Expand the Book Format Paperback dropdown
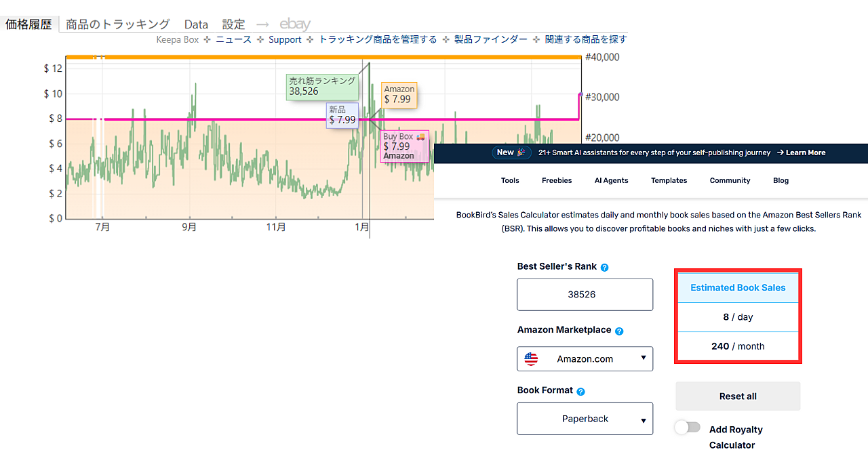The image size is (868, 454). click(x=585, y=419)
